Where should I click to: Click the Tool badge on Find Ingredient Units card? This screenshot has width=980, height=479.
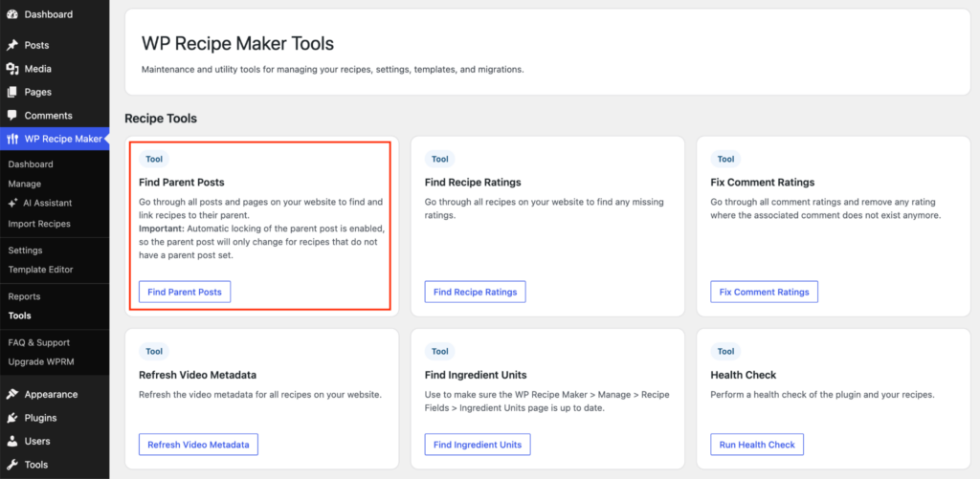coord(440,352)
